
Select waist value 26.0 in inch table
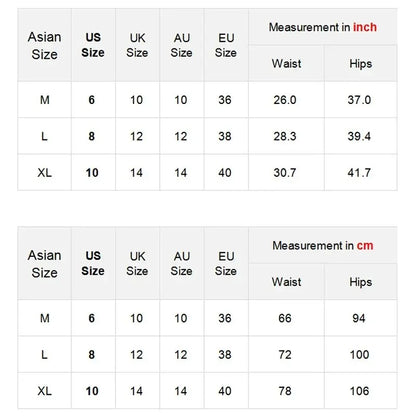pyautogui.click(x=285, y=100)
